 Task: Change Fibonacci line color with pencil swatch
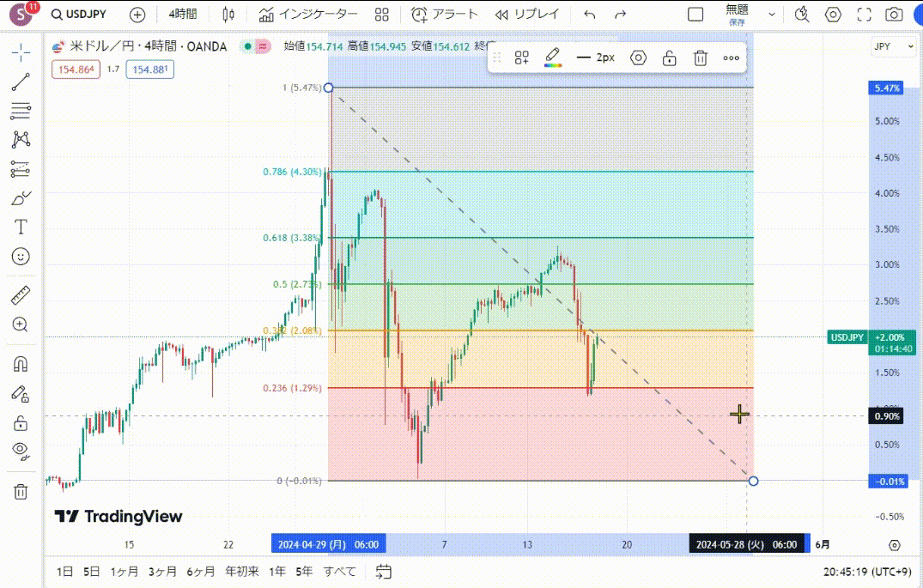click(552, 58)
